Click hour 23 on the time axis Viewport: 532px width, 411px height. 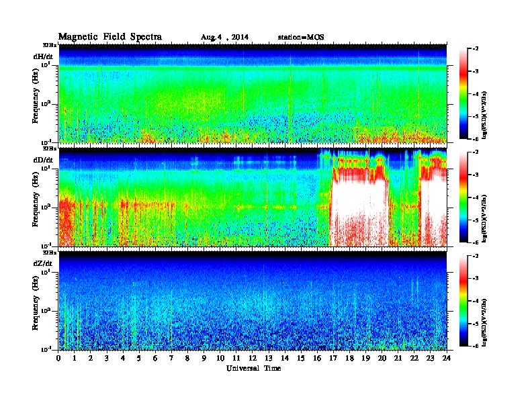pyautogui.click(x=430, y=359)
